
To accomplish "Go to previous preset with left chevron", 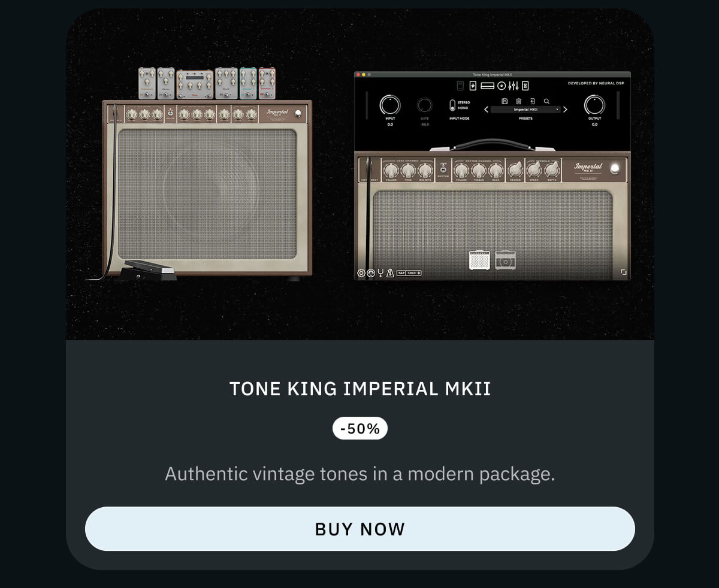I will pos(486,110).
